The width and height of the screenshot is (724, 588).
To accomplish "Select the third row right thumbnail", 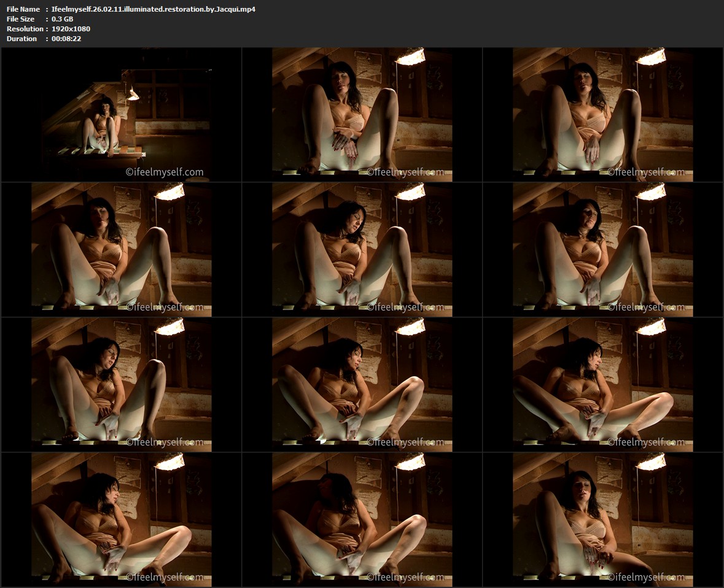I will 603,385.
